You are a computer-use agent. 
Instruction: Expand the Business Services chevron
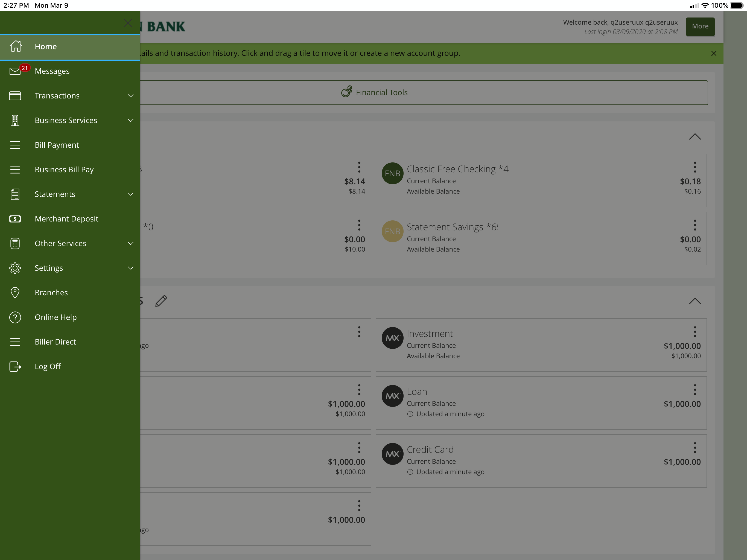pos(131,121)
